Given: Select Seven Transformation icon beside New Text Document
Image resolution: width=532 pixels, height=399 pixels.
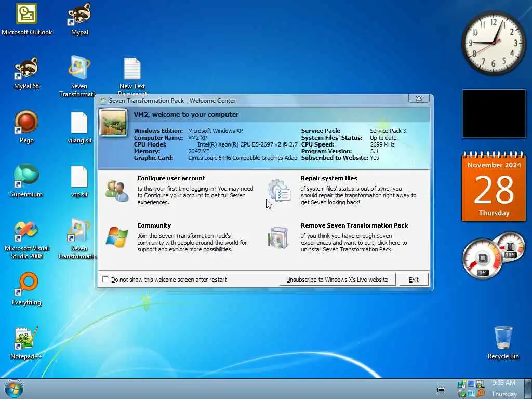Looking at the screenshot, I should pos(79,76).
